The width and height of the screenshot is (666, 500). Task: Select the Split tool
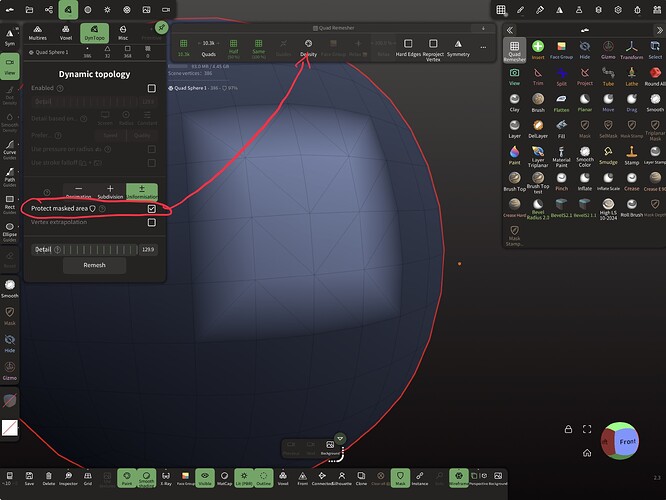tap(561, 76)
